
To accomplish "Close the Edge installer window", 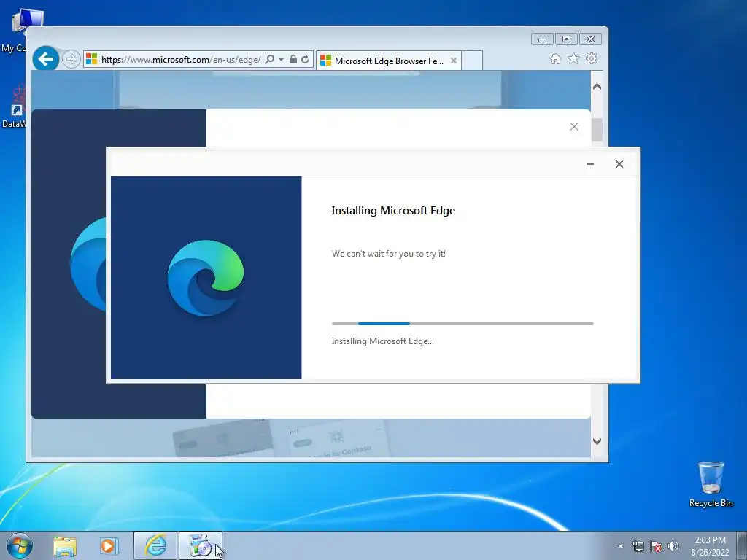I will 619,164.
